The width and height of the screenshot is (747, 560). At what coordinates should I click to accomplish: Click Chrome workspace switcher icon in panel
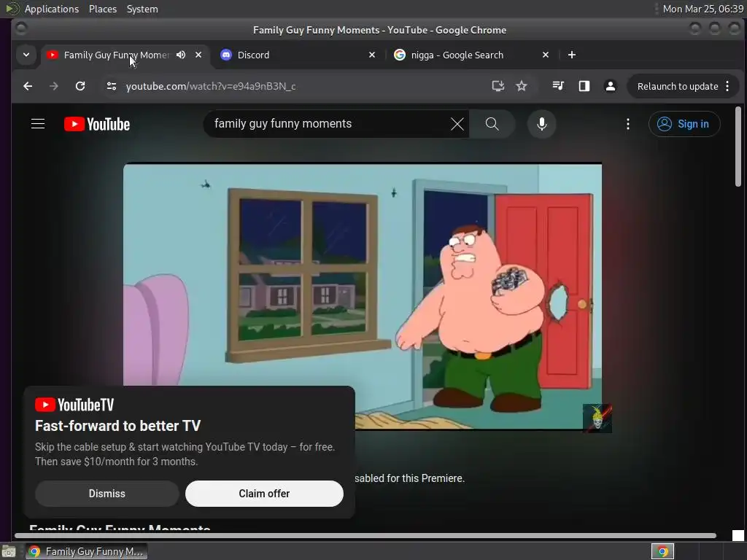(662, 551)
